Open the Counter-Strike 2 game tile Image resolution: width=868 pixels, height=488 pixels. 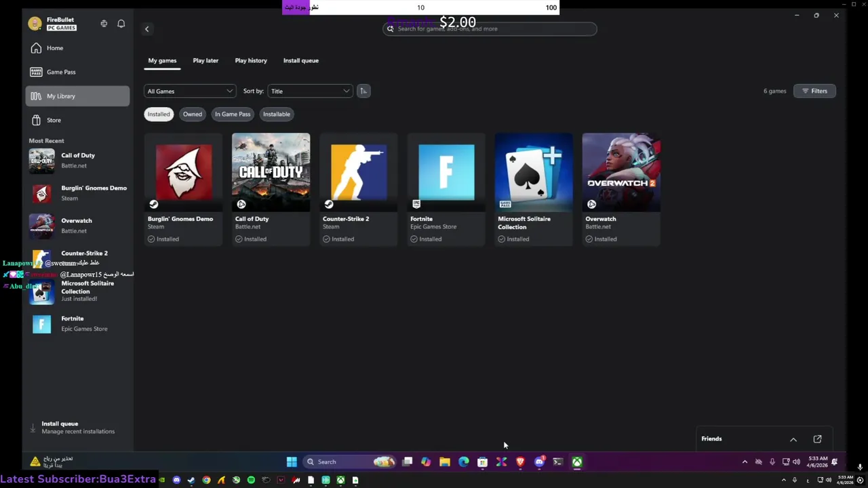[x=358, y=189]
